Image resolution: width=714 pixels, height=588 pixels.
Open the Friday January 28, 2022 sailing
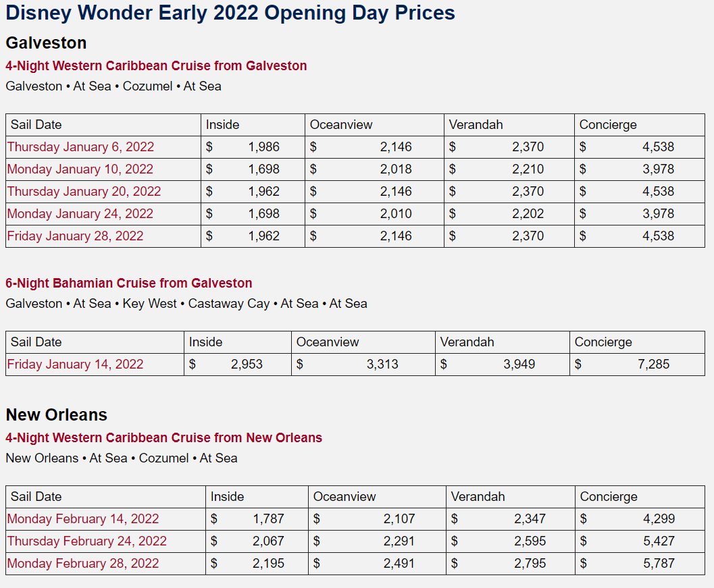(x=75, y=236)
